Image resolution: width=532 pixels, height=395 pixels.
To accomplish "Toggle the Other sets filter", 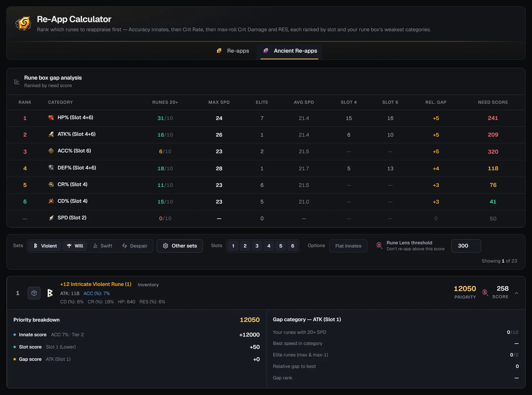I will 180,246.
